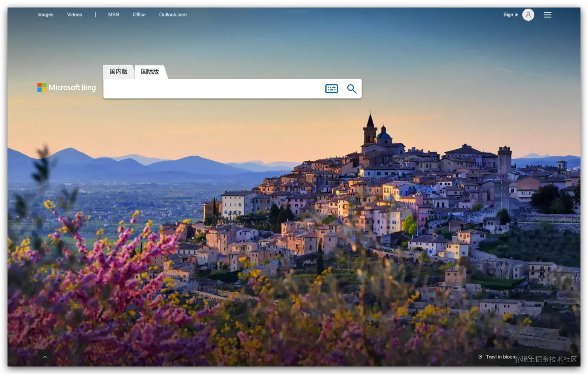This screenshot has width=588, height=374.
Task: Click the magnifying glass search icon
Action: pos(352,89)
